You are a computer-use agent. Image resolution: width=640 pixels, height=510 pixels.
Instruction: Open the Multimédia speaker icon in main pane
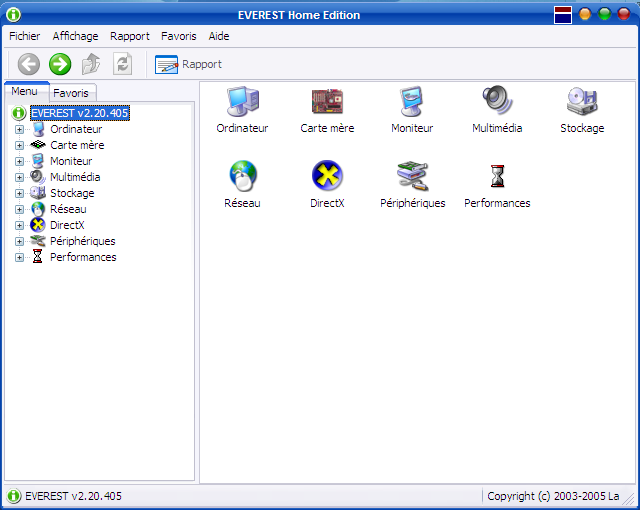pos(497,100)
